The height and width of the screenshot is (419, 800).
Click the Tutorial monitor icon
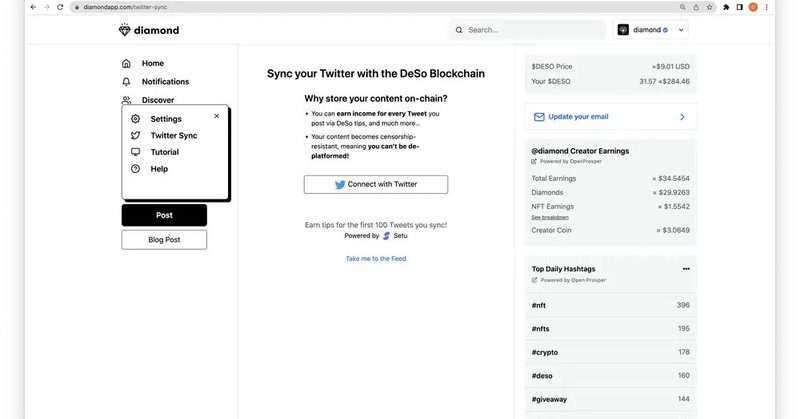click(x=135, y=152)
